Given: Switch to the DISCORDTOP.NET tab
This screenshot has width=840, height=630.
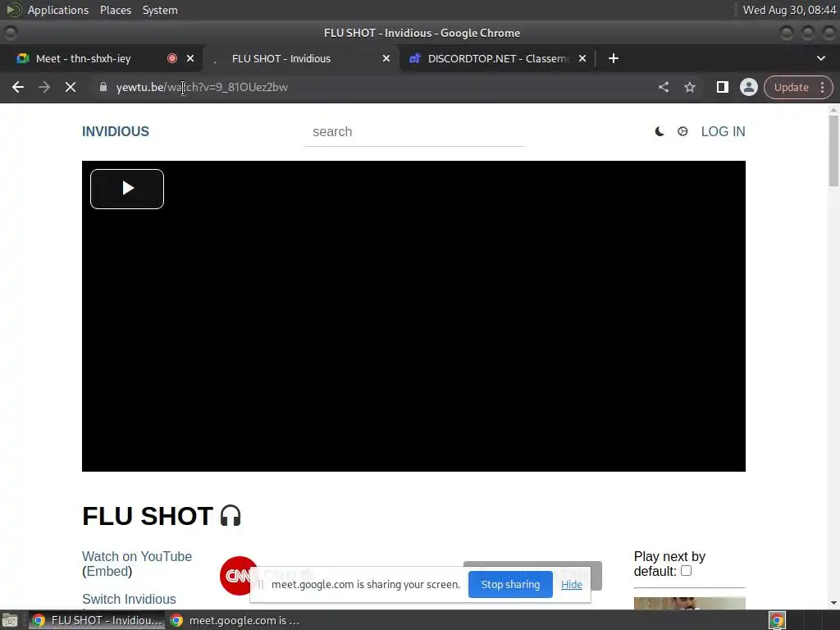Looking at the screenshot, I should click(498, 58).
